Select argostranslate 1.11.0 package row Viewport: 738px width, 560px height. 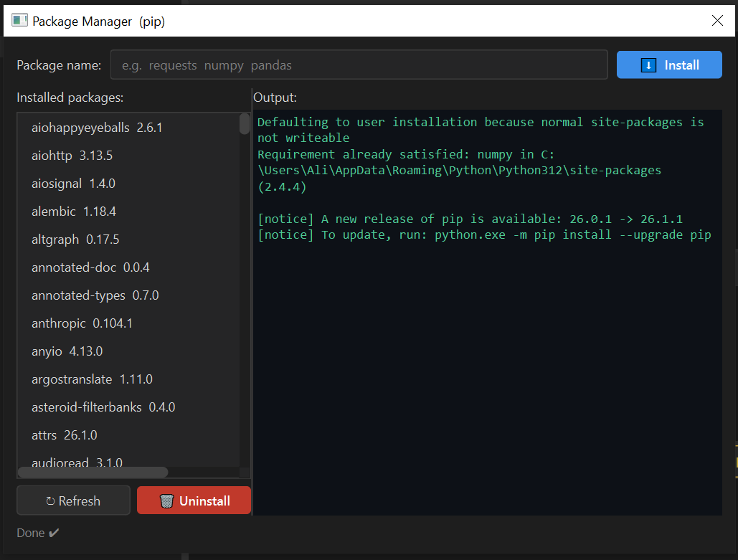(128, 379)
